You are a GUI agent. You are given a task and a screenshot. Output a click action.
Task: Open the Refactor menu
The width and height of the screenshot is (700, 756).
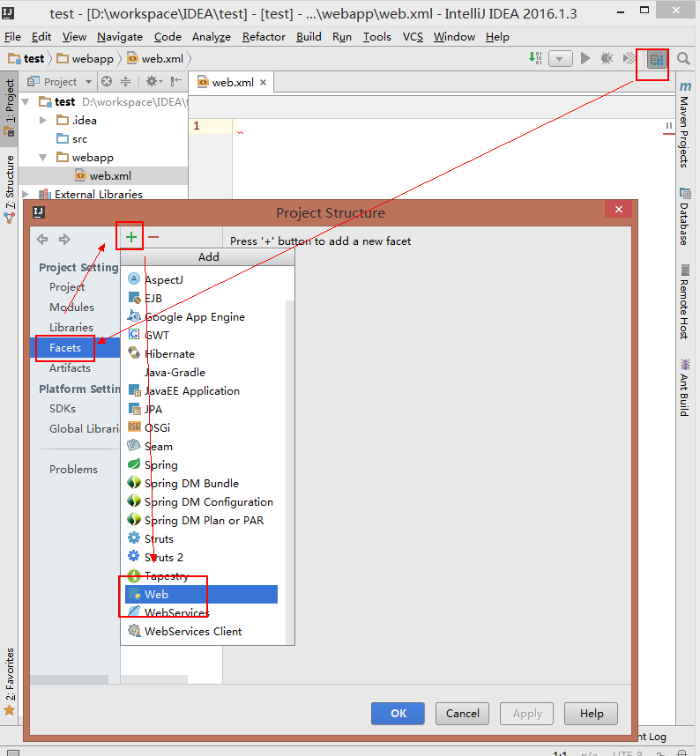tap(264, 37)
